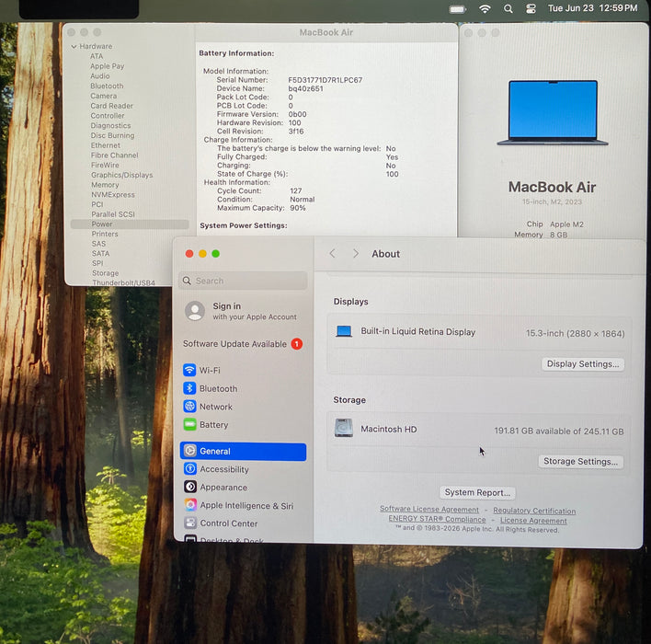Image resolution: width=651 pixels, height=644 pixels.
Task: Select Sign in with your Apple Account
Action: 243,311
